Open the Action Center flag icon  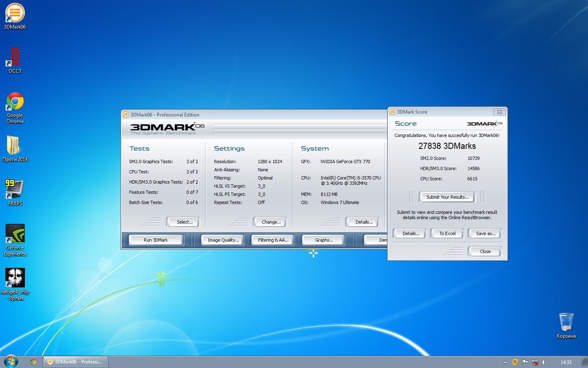point(525,362)
